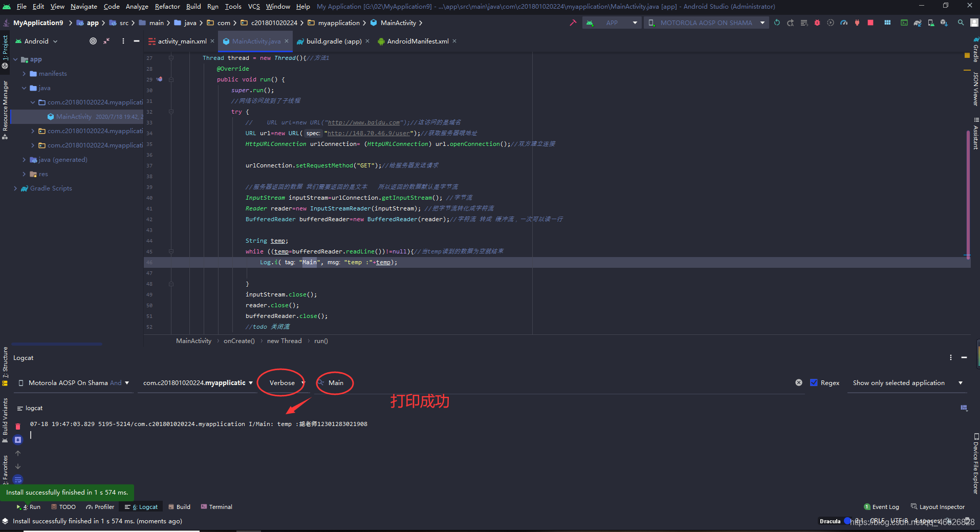Screen dimensions: 980x532
Task: Clear logcat with the red trash icon
Action: pos(18,427)
